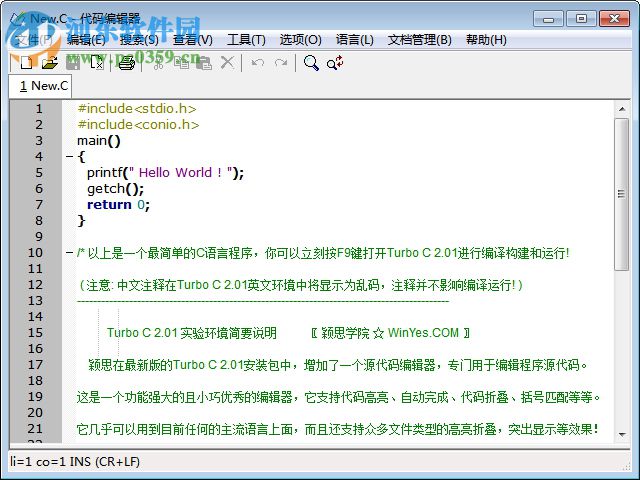640x480 pixels.
Task: Click the Turbo C 2.01 实验环境简要说明 heading
Action: [192, 333]
